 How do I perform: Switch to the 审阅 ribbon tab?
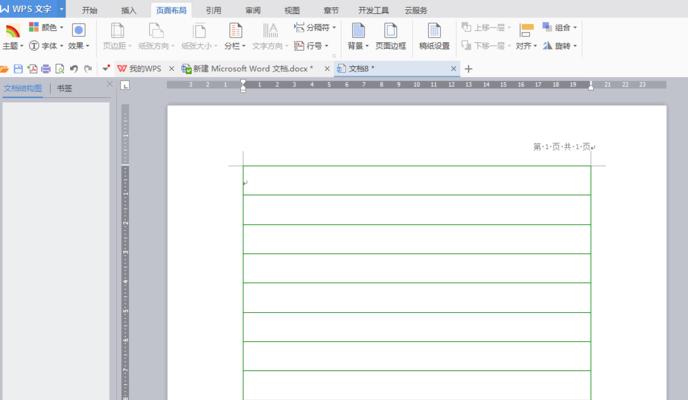coord(253,10)
